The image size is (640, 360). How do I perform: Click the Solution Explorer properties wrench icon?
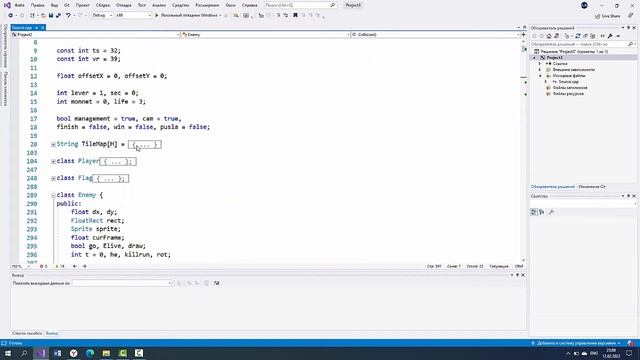[610, 36]
